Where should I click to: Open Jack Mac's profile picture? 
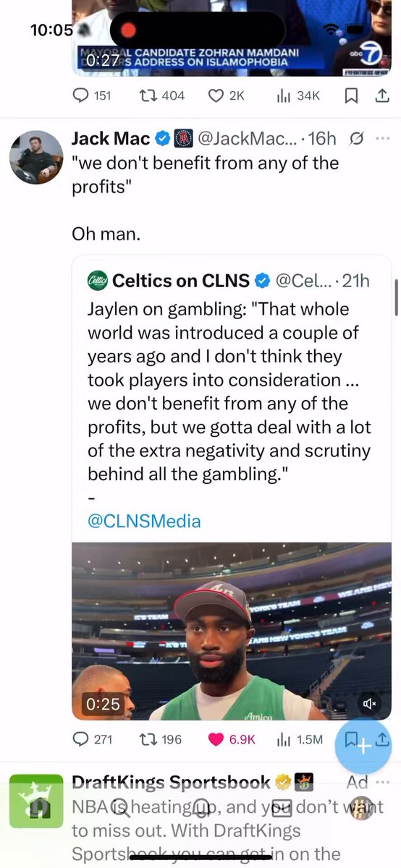click(x=36, y=158)
